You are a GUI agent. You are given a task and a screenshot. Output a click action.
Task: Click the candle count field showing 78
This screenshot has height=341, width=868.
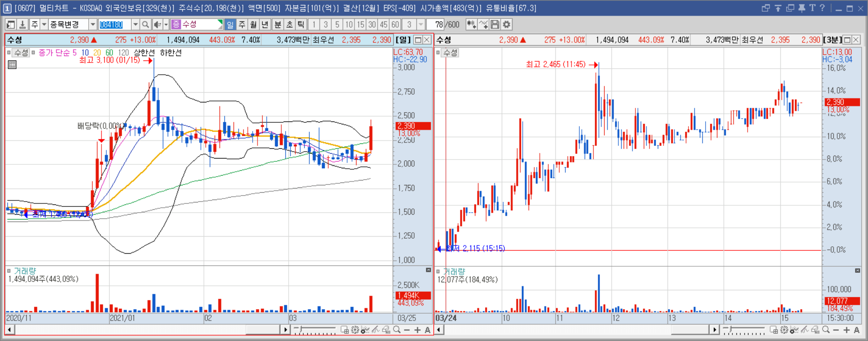point(435,24)
